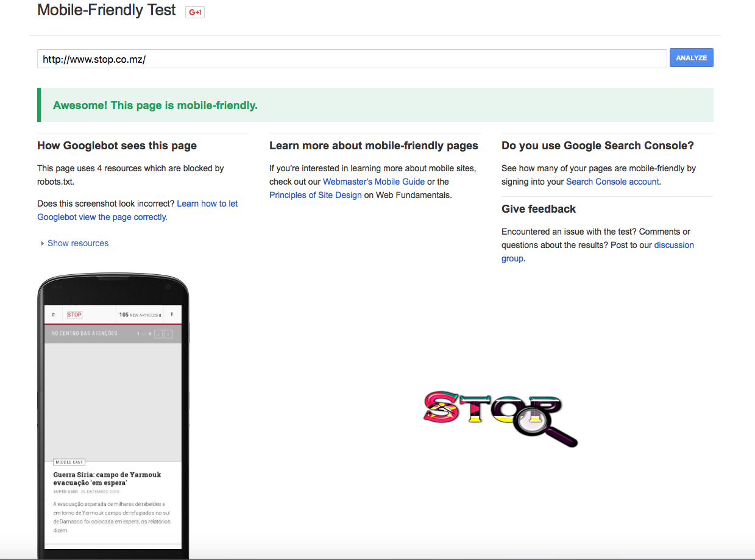Click next slide arrow beside '1 of 4'
The width and height of the screenshot is (755, 560).
168,334
